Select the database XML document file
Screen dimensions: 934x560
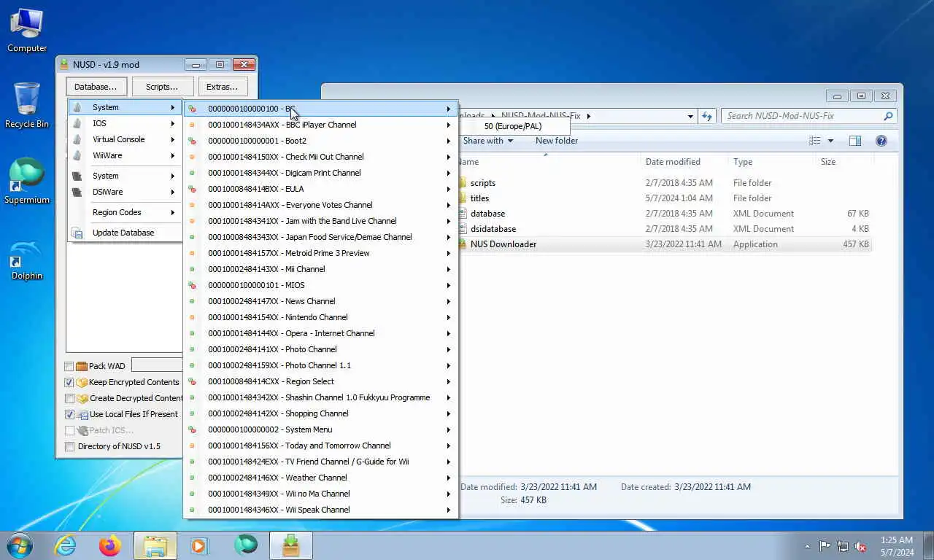(x=487, y=214)
